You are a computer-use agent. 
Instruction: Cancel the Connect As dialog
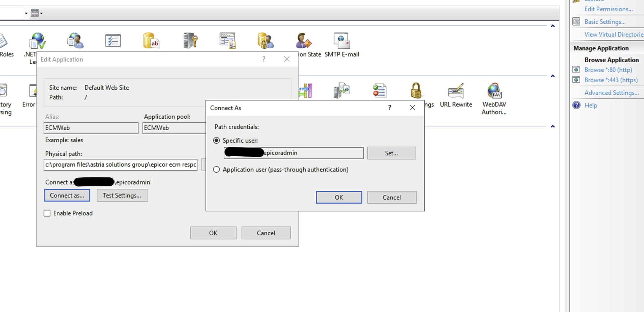coord(392,197)
